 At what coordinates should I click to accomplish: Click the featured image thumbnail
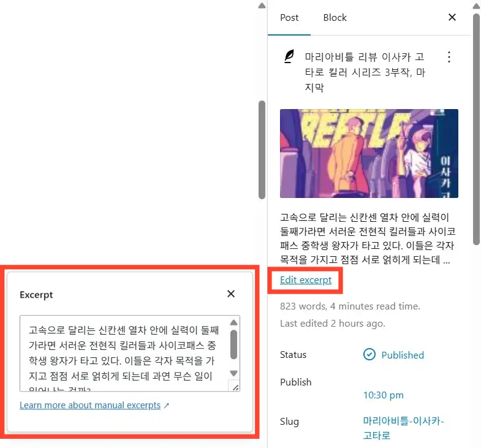[369, 153]
